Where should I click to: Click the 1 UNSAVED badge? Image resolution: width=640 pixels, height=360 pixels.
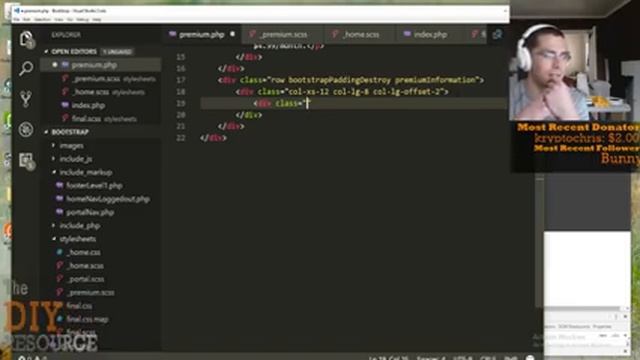[x=117, y=52]
